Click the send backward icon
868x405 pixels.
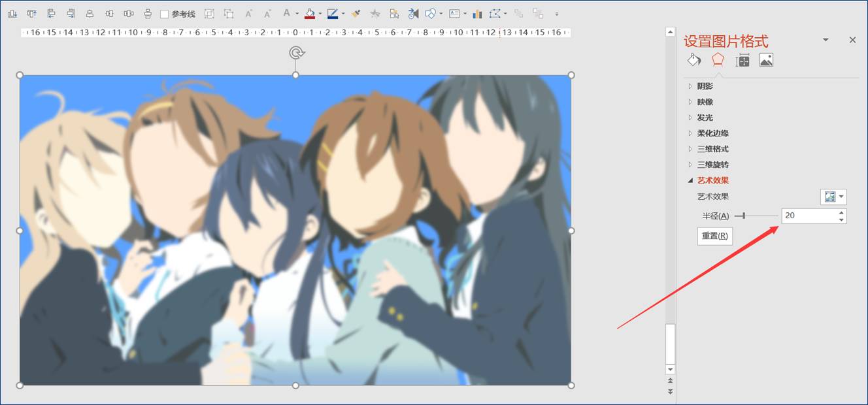pyautogui.click(x=538, y=14)
